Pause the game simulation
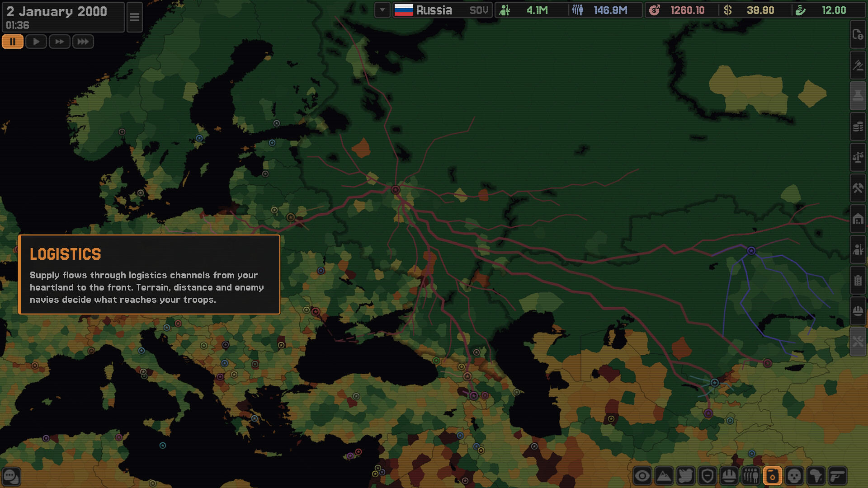The width and height of the screenshot is (868, 488). (13, 42)
